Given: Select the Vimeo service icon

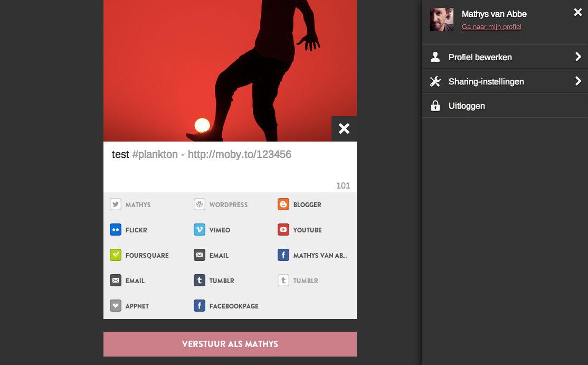Looking at the screenshot, I should pyautogui.click(x=200, y=230).
